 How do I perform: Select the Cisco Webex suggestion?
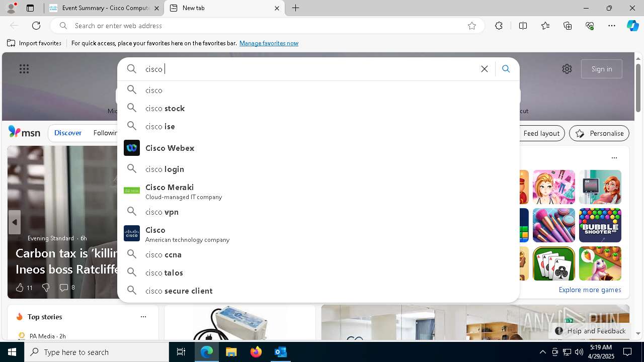318,148
